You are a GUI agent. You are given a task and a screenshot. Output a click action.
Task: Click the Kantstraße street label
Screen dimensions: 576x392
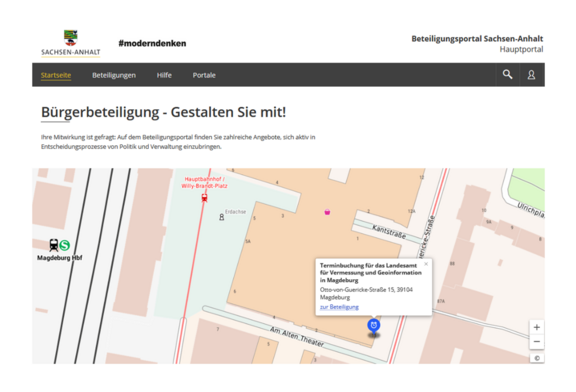point(389,232)
